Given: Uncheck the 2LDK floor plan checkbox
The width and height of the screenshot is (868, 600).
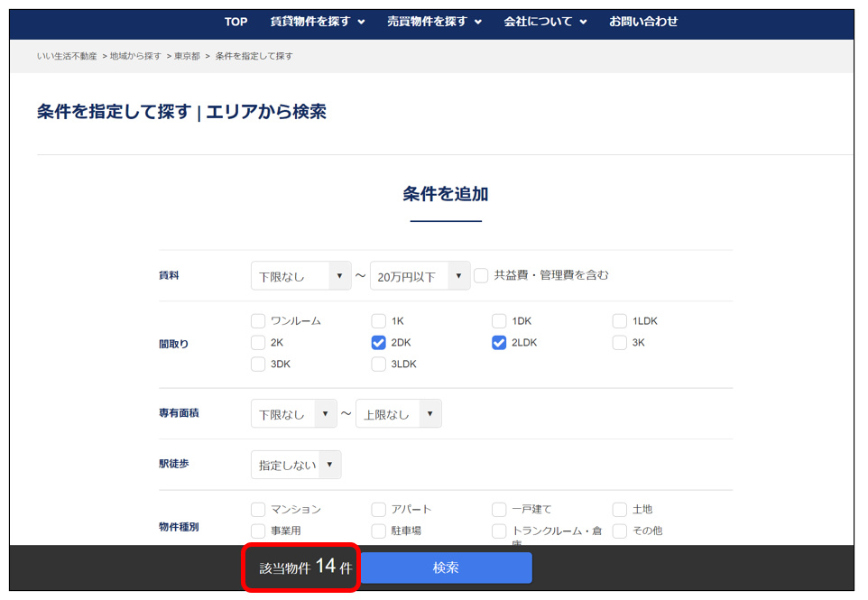Looking at the screenshot, I should (499, 343).
